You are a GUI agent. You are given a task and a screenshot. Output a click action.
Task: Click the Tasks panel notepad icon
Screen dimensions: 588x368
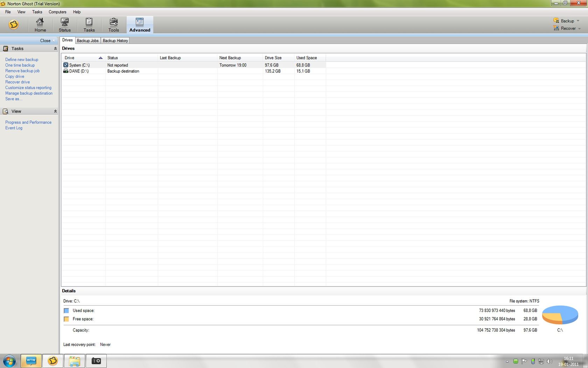[x=6, y=49]
